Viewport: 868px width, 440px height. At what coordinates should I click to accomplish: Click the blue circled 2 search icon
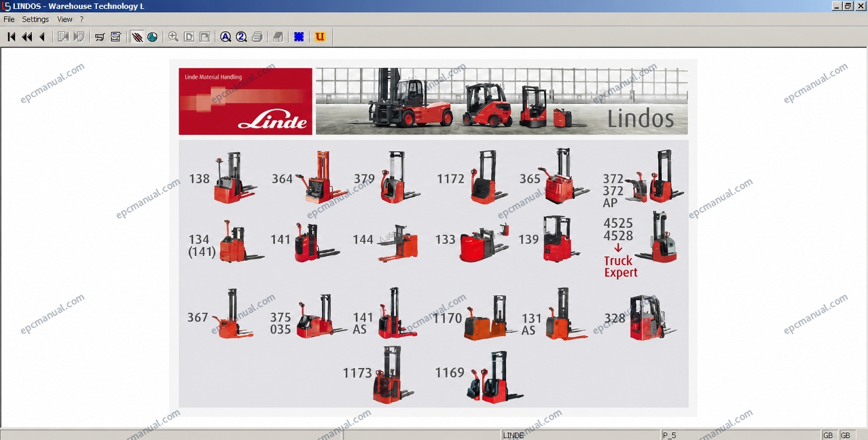(x=241, y=37)
